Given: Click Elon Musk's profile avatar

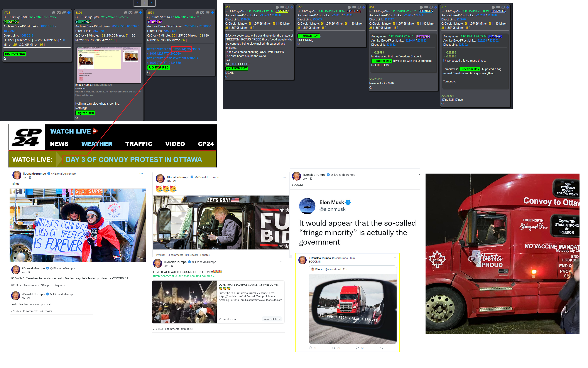Looking at the screenshot, I should [x=307, y=206].
